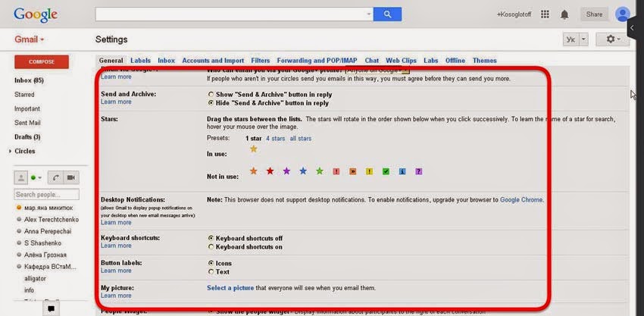Open chat with Alex Terechtchenko
The image size is (644, 316).
(52, 220)
